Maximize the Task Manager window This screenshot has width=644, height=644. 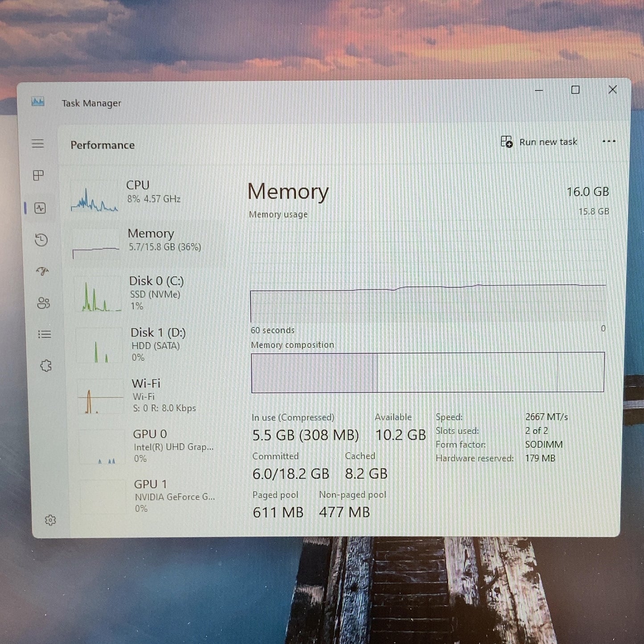click(575, 90)
